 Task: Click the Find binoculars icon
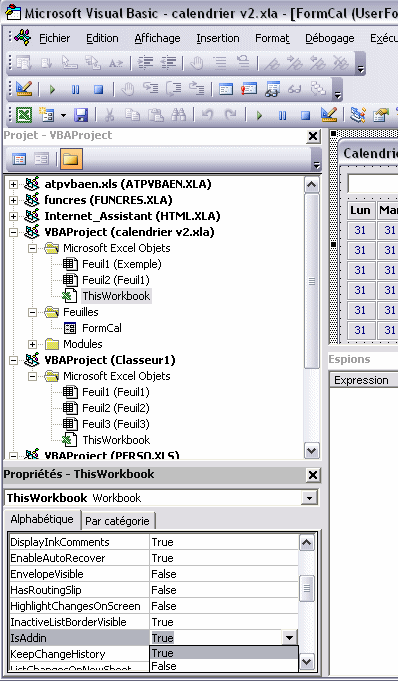(178, 115)
